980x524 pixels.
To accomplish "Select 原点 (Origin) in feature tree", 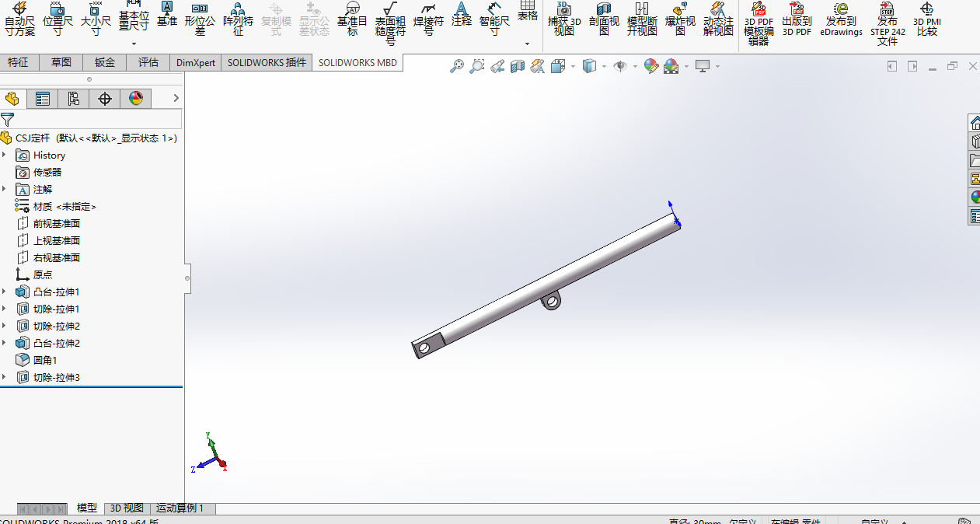I will point(42,274).
